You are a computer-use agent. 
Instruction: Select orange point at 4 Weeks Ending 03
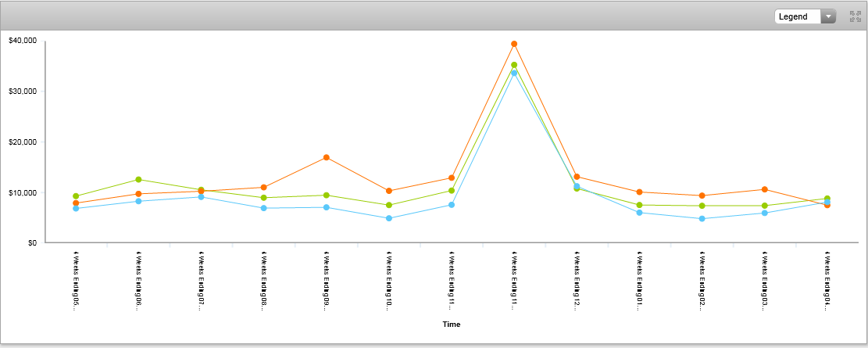click(x=765, y=190)
